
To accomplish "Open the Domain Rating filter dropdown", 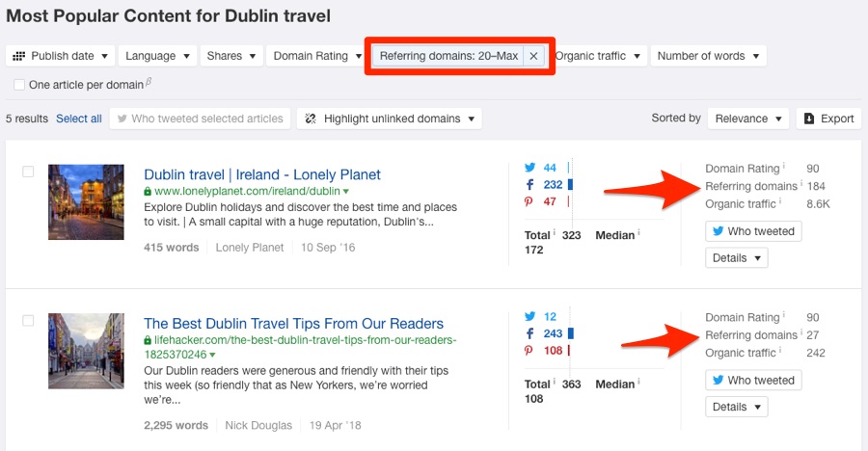I will 316,56.
